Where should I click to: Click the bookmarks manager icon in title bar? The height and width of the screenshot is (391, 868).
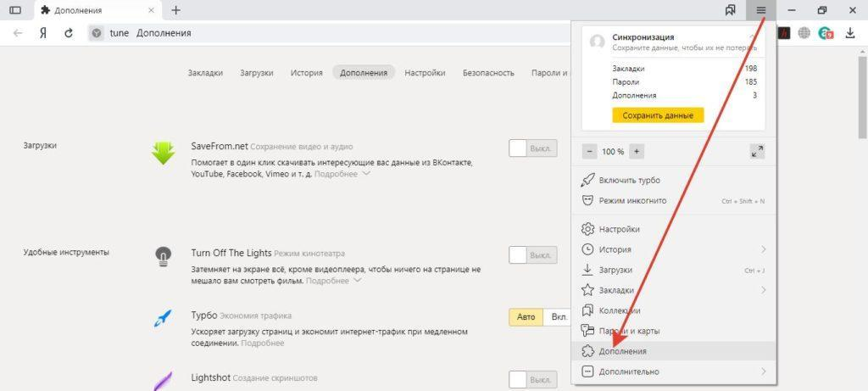point(731,10)
